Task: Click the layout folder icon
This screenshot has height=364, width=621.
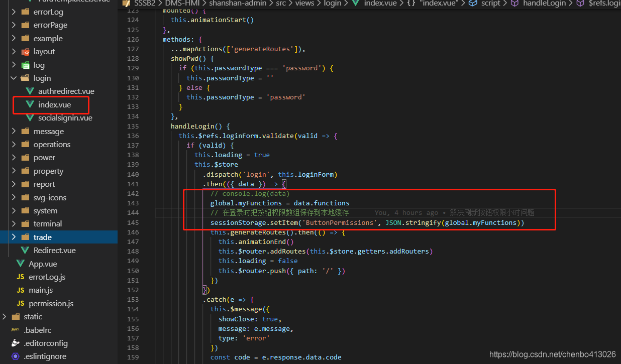Action: tap(25, 52)
